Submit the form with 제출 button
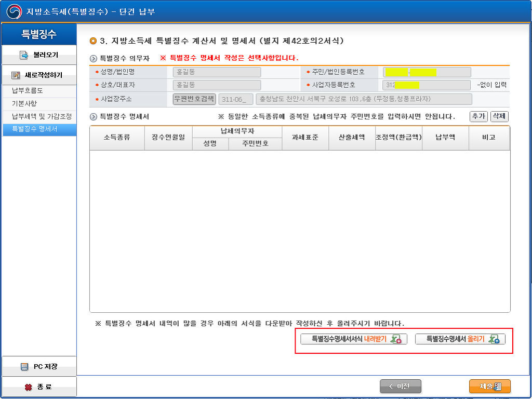Screen dimensions: 532x399 point(489,387)
